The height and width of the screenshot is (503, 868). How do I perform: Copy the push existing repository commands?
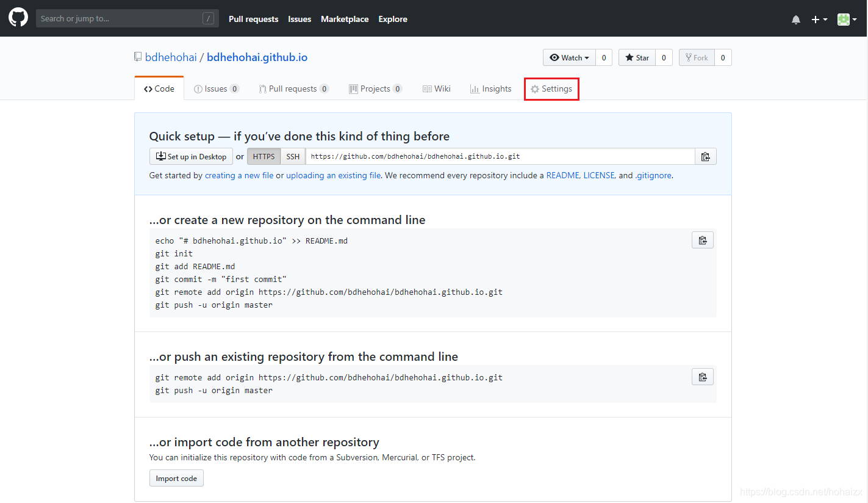tap(703, 377)
